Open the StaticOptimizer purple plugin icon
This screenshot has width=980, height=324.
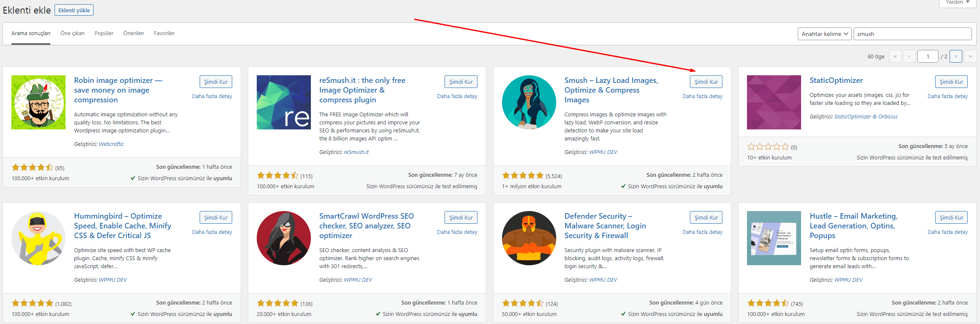774,102
